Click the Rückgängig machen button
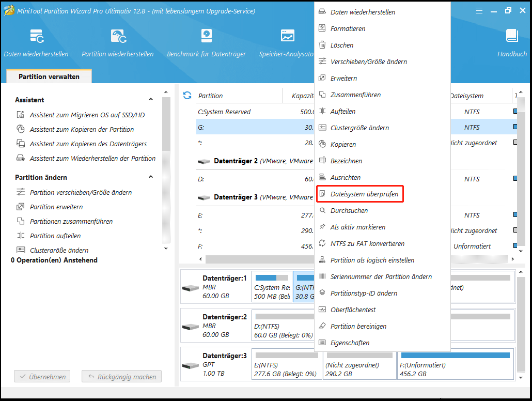Screen dimensions: 532x401 (x=121, y=377)
